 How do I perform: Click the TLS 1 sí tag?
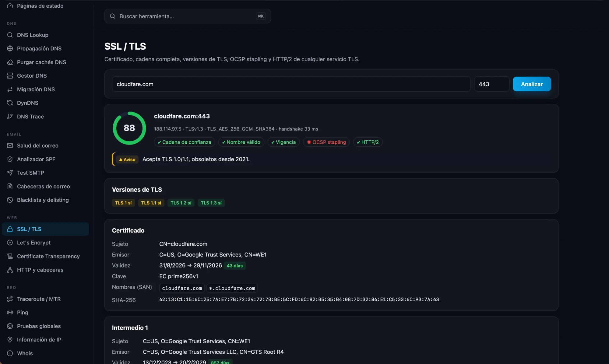[123, 203]
